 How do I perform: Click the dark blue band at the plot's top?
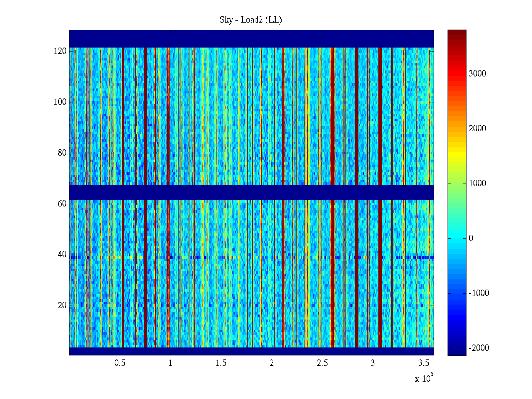coord(251,39)
